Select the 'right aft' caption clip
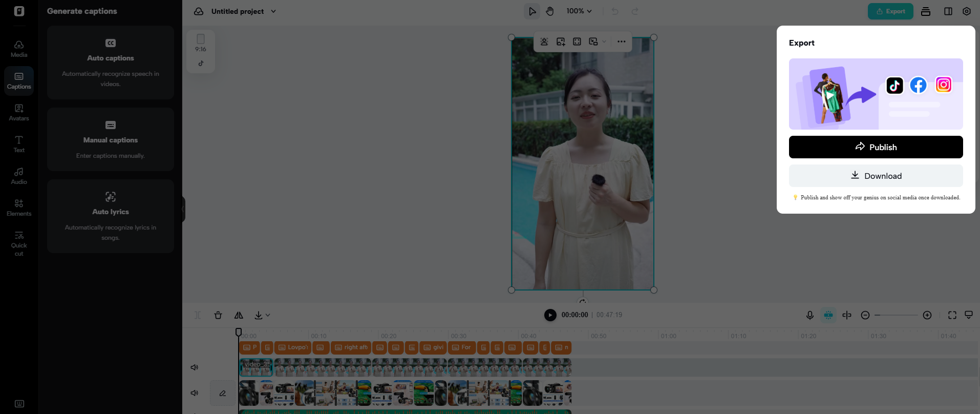 click(x=351, y=347)
